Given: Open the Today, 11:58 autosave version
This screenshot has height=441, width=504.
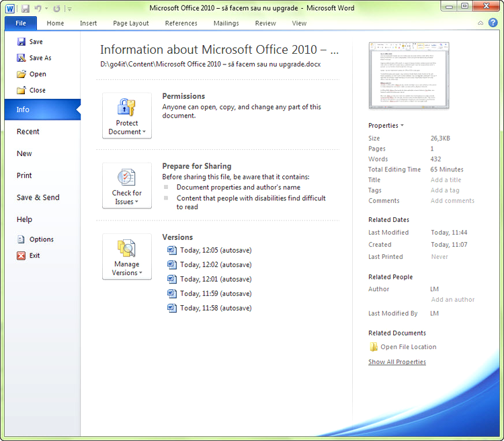Looking at the screenshot, I should (210, 308).
